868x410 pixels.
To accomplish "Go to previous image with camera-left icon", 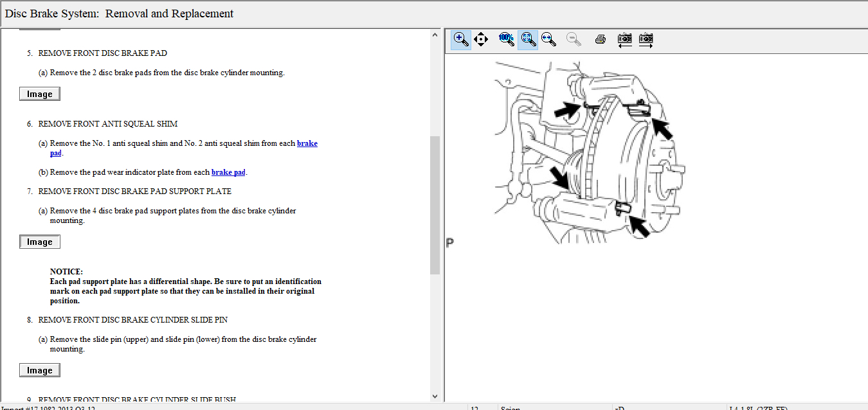I will coord(624,39).
